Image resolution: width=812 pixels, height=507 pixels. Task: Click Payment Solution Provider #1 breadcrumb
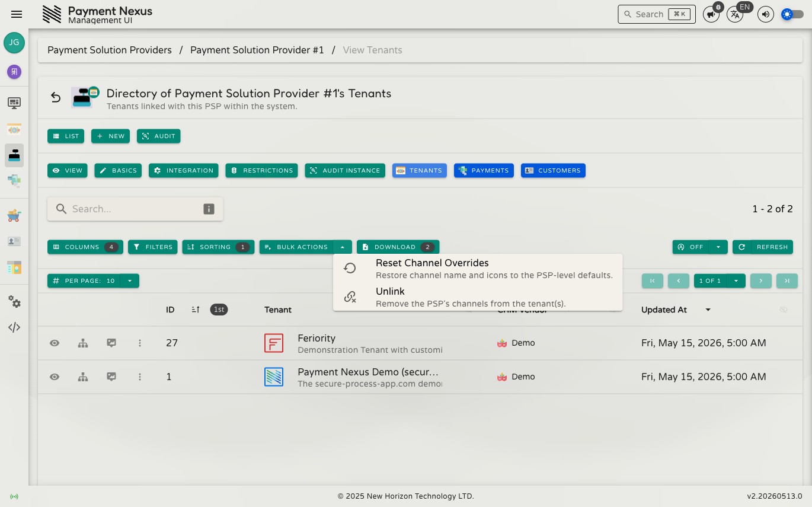click(257, 50)
